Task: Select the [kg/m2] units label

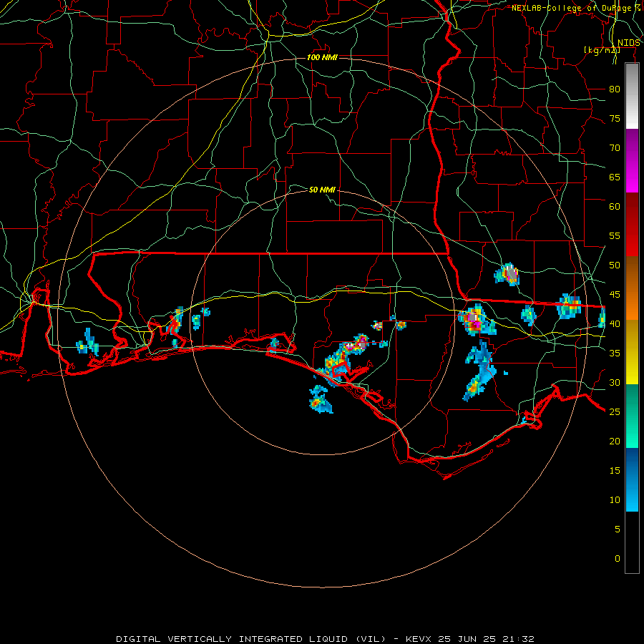Action: 602,50
